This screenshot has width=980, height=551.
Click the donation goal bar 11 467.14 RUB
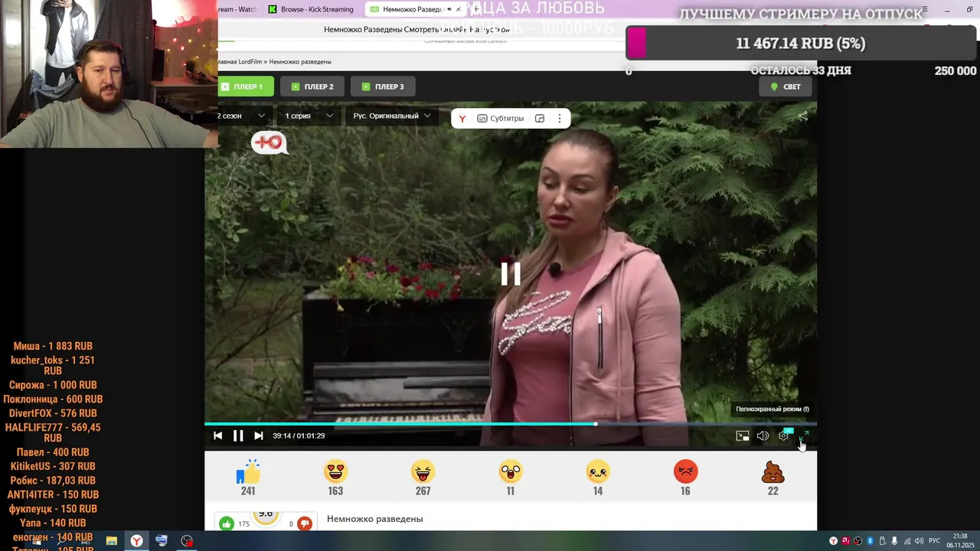point(801,43)
